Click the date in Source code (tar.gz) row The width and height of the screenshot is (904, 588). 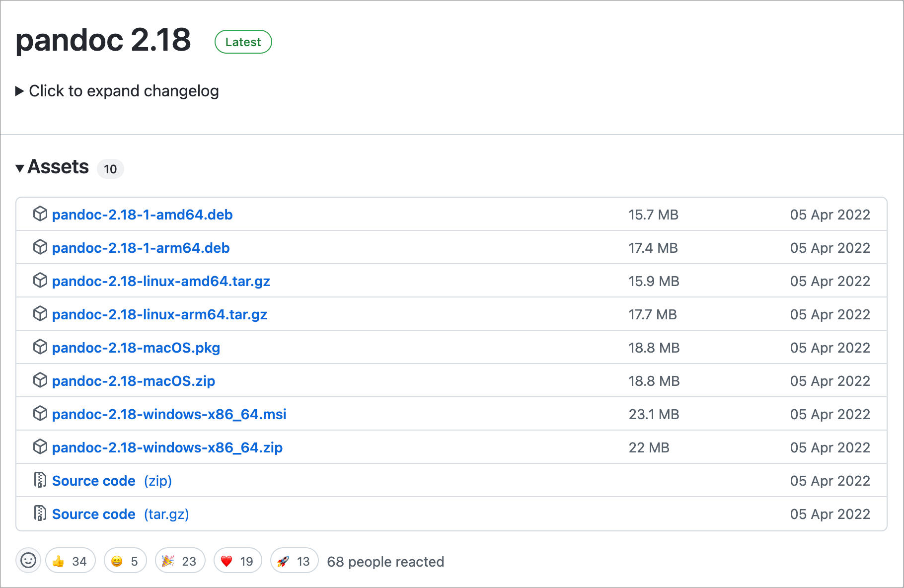[830, 514]
